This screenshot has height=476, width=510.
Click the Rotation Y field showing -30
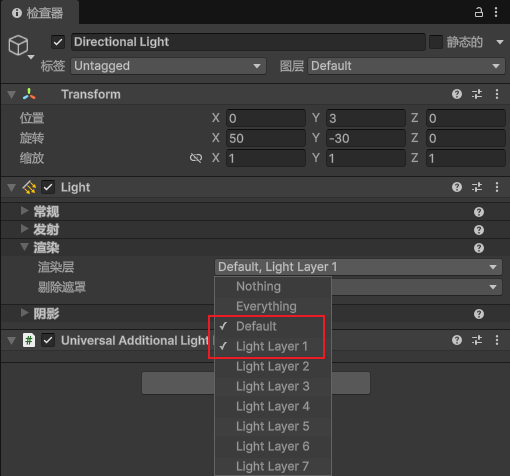(x=366, y=138)
